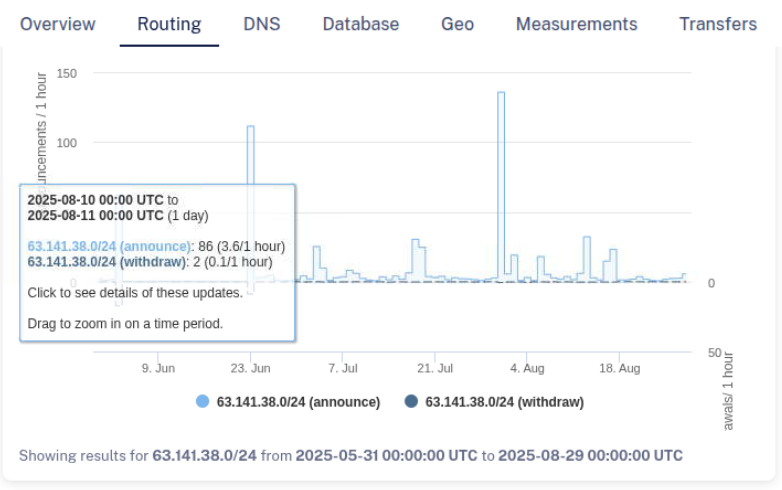Switch to the DNS tab
782x490 pixels.
262,24
